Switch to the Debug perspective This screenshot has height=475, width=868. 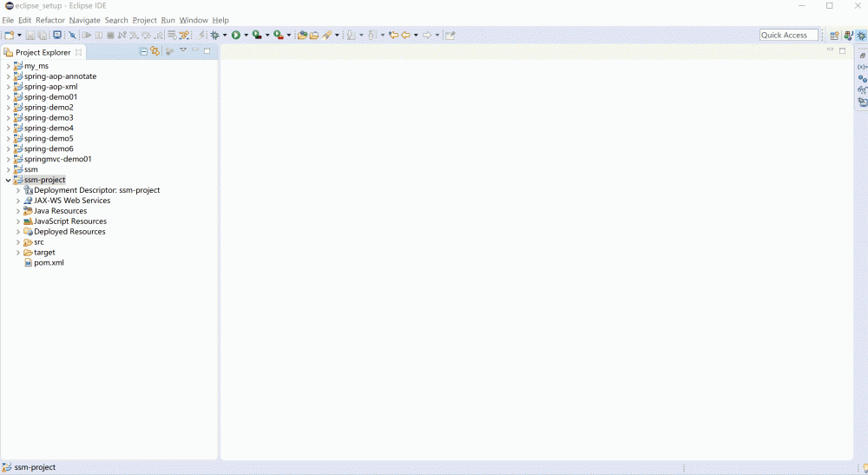pyautogui.click(x=861, y=36)
